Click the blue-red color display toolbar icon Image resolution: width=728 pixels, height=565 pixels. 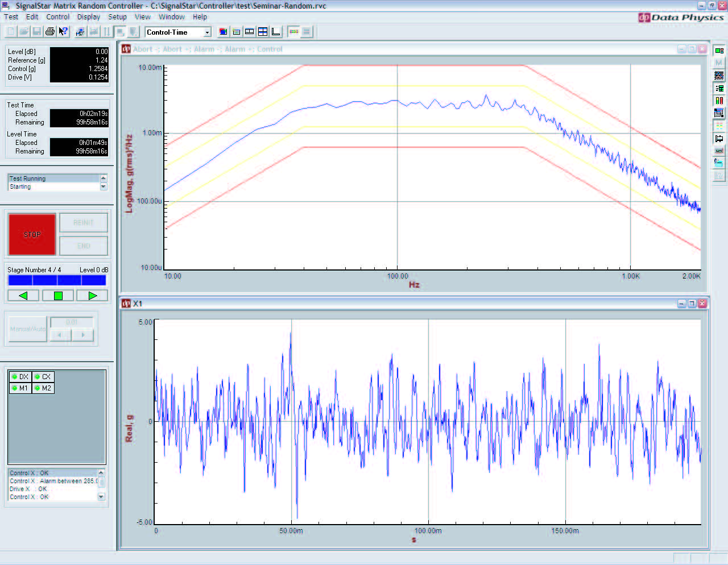[223, 32]
